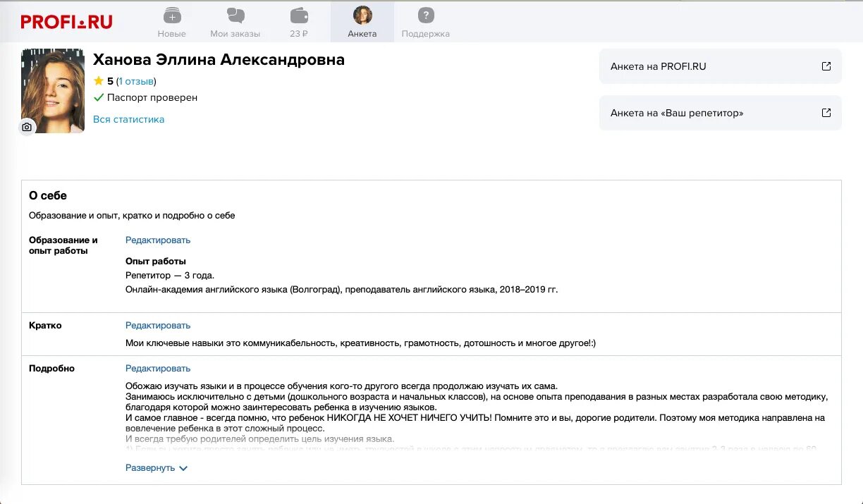Screen dimensions: 863x504
Task: Click Редактировать in the Подробно section
Action: pos(158,368)
